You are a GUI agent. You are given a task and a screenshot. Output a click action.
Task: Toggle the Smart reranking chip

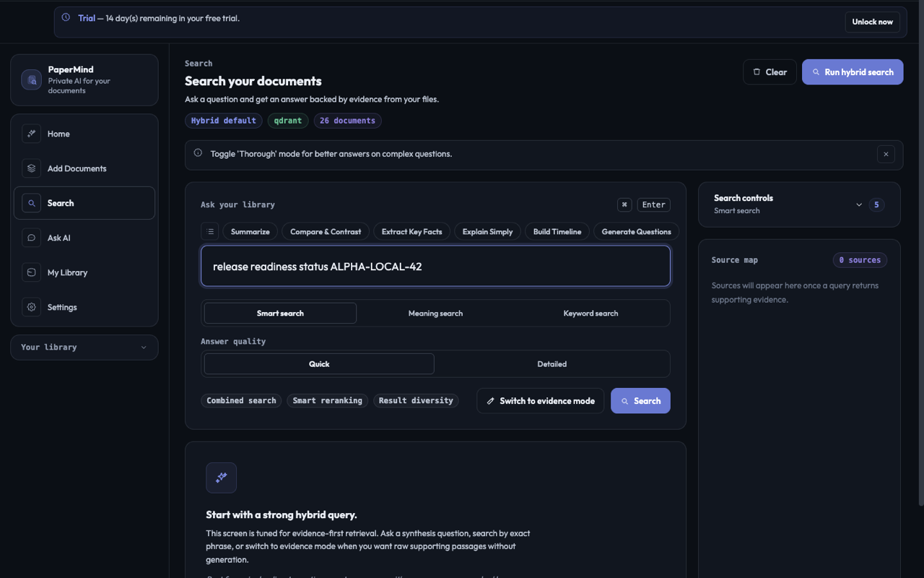328,400
